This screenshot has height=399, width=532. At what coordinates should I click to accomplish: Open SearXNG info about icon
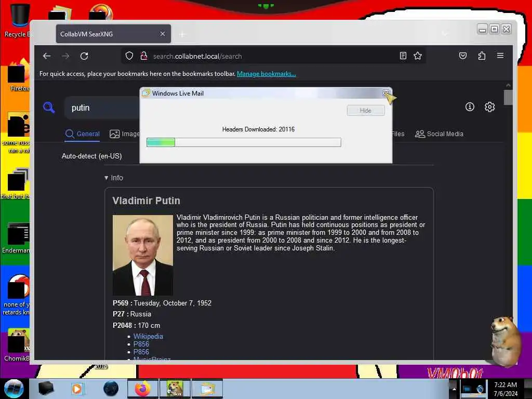(x=470, y=107)
